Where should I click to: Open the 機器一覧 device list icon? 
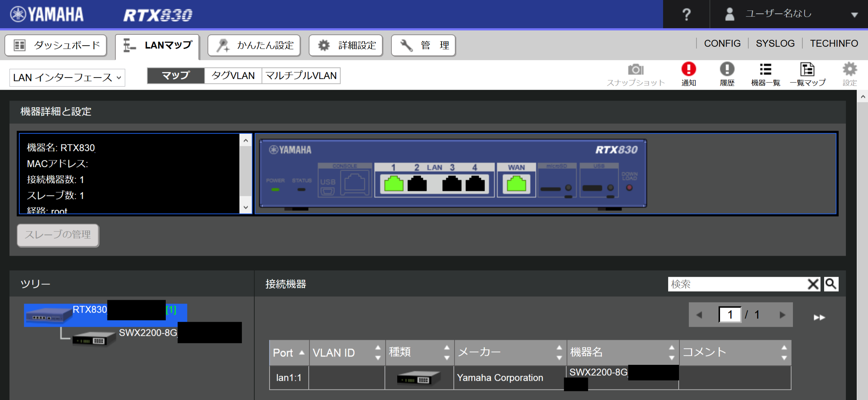pos(765,70)
